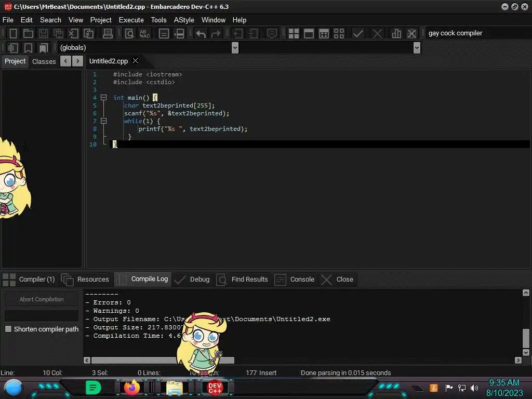The width and height of the screenshot is (532, 399).
Task: Click the Redo arrow icon
Action: pos(216,34)
